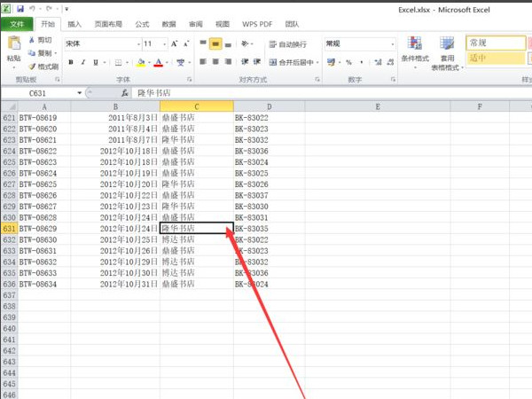Apply the 适中 cell style

click(495, 59)
